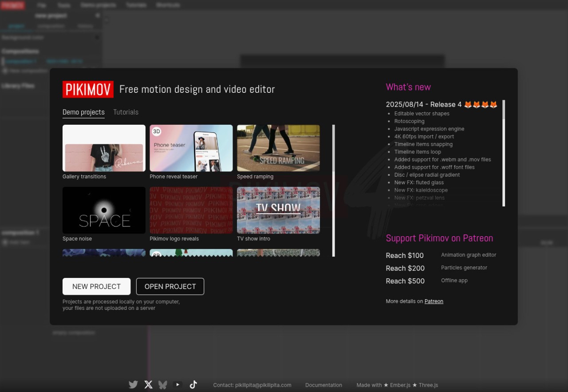Select the Demo projects tab
Viewport: 568px width, 392px height.
83,112
